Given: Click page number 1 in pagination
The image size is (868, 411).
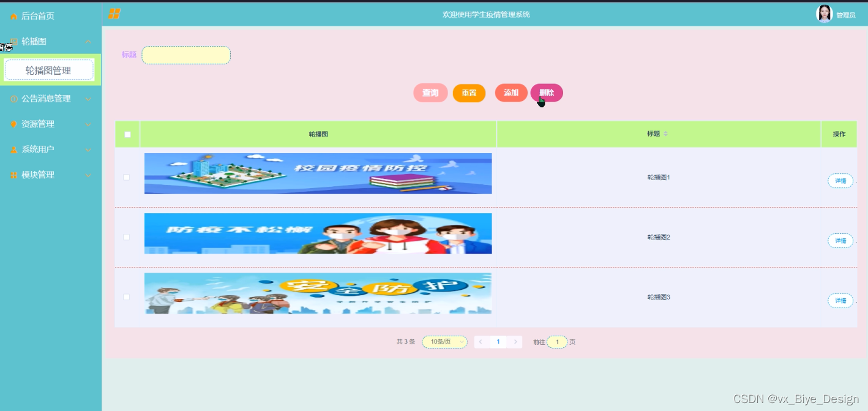Looking at the screenshot, I should 498,342.
